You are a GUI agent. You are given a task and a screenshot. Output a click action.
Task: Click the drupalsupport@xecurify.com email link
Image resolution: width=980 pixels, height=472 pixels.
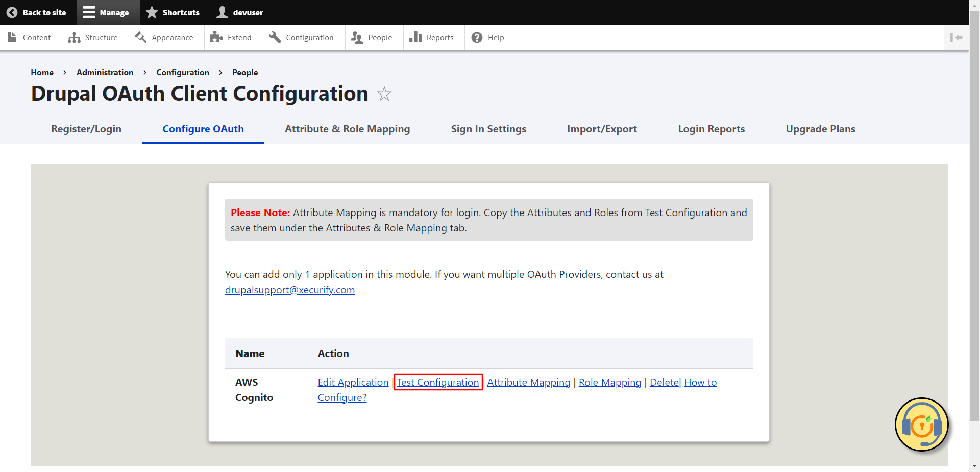(x=290, y=290)
